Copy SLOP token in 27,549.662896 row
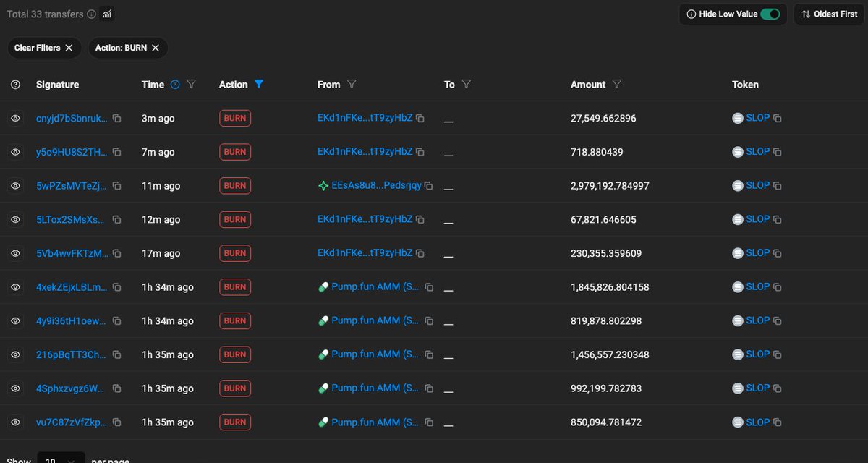Screen dimensions: 868x463 [x=778, y=118]
